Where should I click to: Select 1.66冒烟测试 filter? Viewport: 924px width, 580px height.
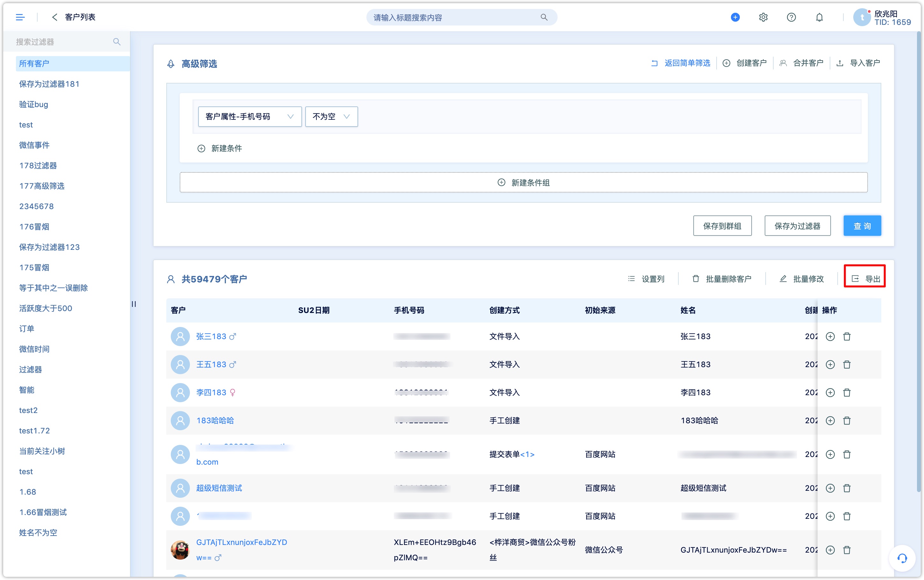[x=43, y=512]
